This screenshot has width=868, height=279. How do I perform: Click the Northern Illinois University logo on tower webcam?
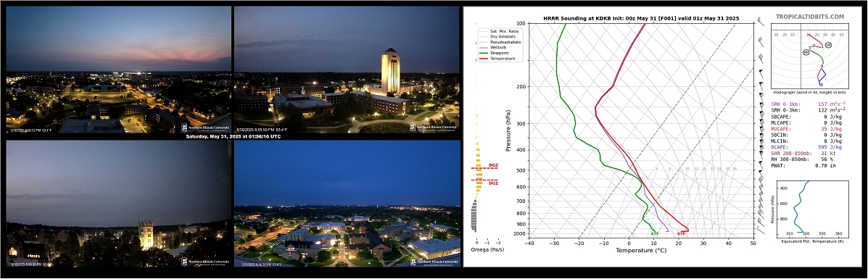tap(434, 128)
